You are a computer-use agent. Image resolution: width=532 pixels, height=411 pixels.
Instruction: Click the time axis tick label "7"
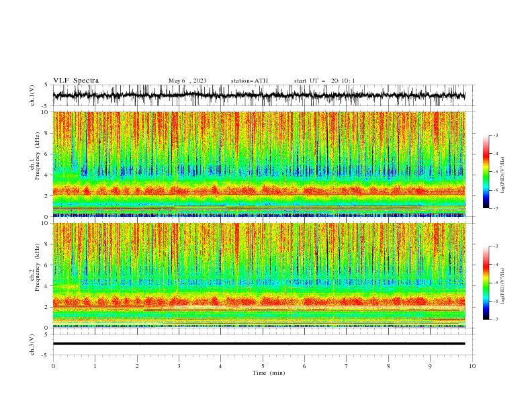[x=347, y=366]
